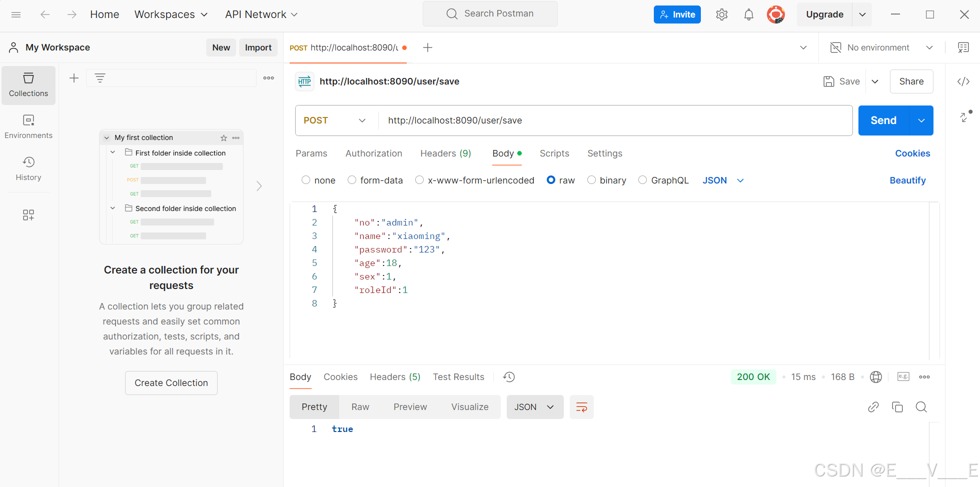Open response history clock icon
The width and height of the screenshot is (980, 487).
point(509,377)
